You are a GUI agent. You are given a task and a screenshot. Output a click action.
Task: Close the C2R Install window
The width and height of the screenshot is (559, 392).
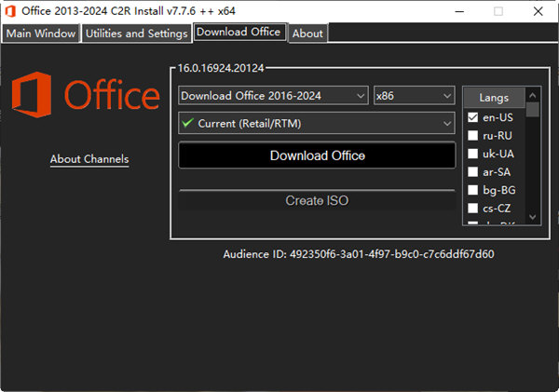click(538, 11)
